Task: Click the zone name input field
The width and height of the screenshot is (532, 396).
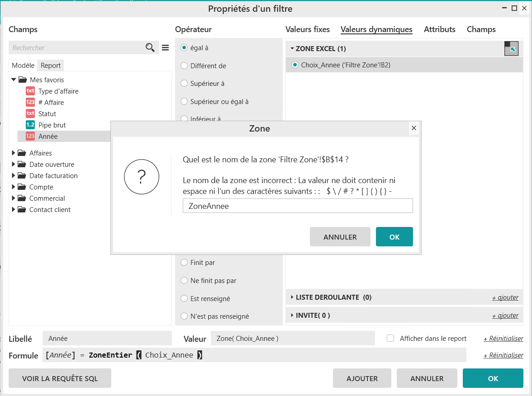Action: coord(298,206)
